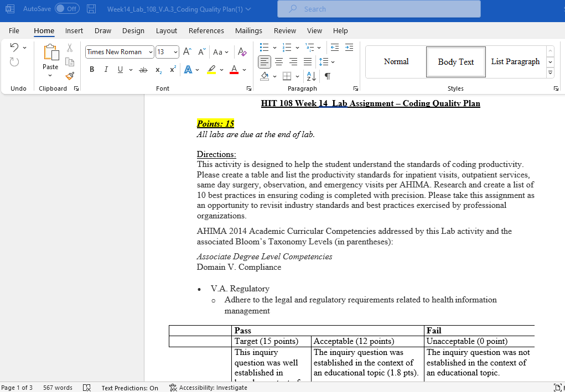Open the Subscript formatting tool
Screen dimensions: 565x392
(x=158, y=70)
